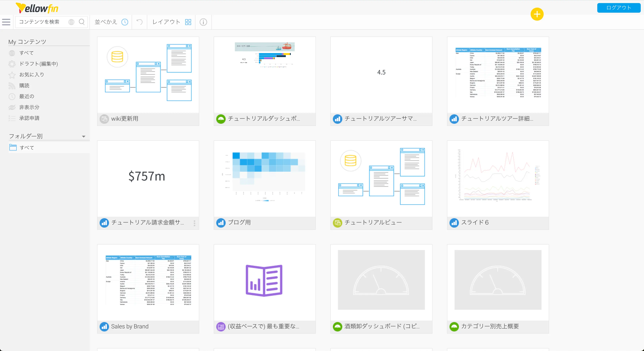Screen dimensions: 644x351
Task: Open the hamburger menu icon
Action: pos(6,22)
